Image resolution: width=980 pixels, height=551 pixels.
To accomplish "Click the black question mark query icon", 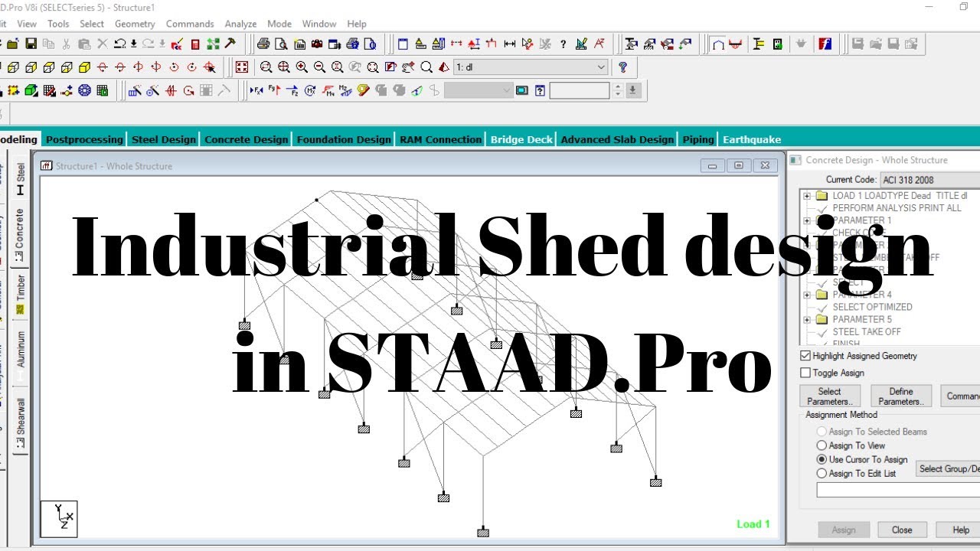I will pyautogui.click(x=563, y=44).
